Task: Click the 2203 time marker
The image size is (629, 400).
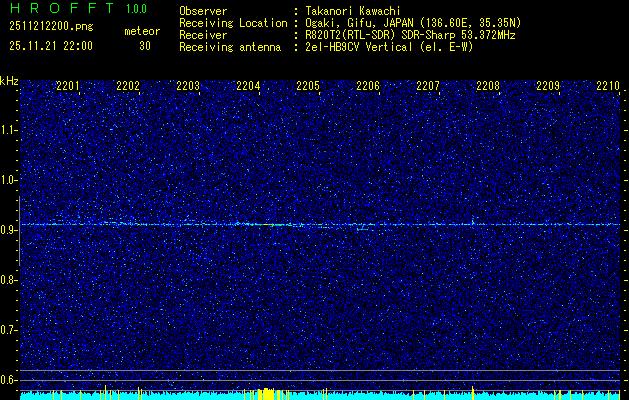Action: pyautogui.click(x=188, y=85)
